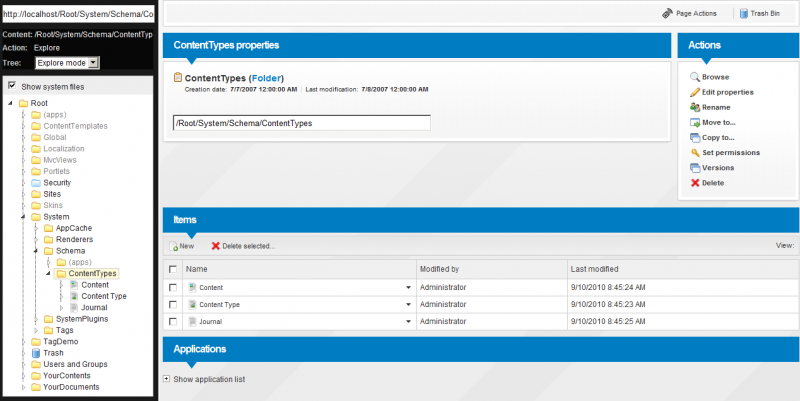
Task: Click the Content Type document icon in tree
Action: (74, 296)
